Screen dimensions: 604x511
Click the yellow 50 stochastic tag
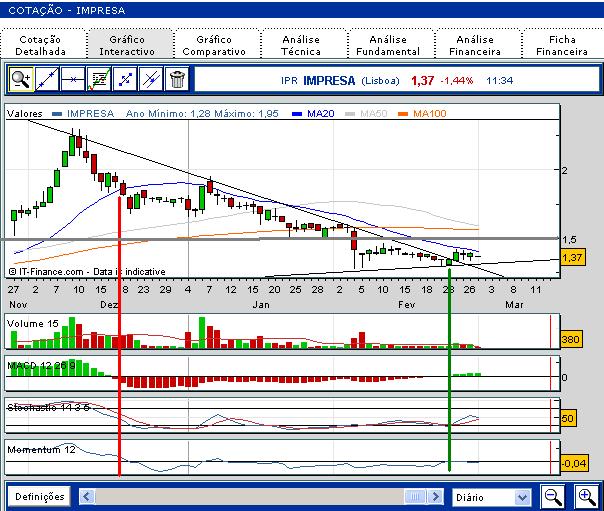[x=567, y=418]
